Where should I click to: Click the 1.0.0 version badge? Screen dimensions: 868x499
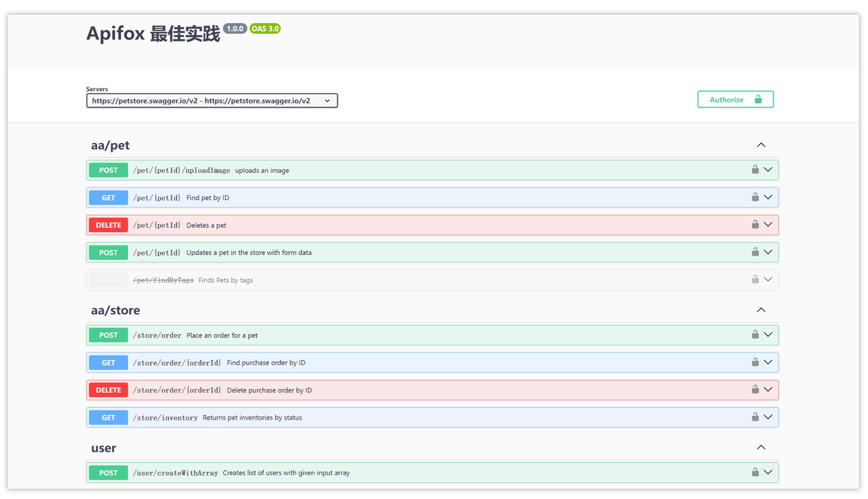pos(235,28)
